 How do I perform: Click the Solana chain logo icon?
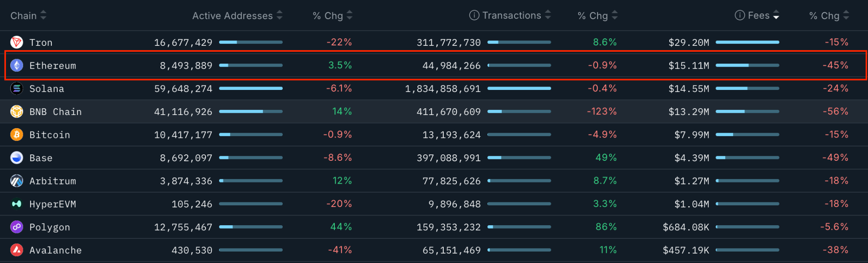point(17,89)
